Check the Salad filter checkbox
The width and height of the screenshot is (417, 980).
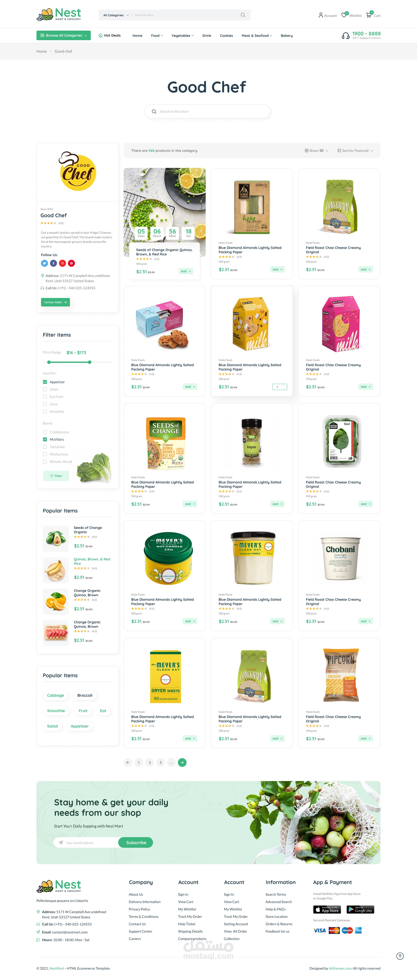click(45, 389)
